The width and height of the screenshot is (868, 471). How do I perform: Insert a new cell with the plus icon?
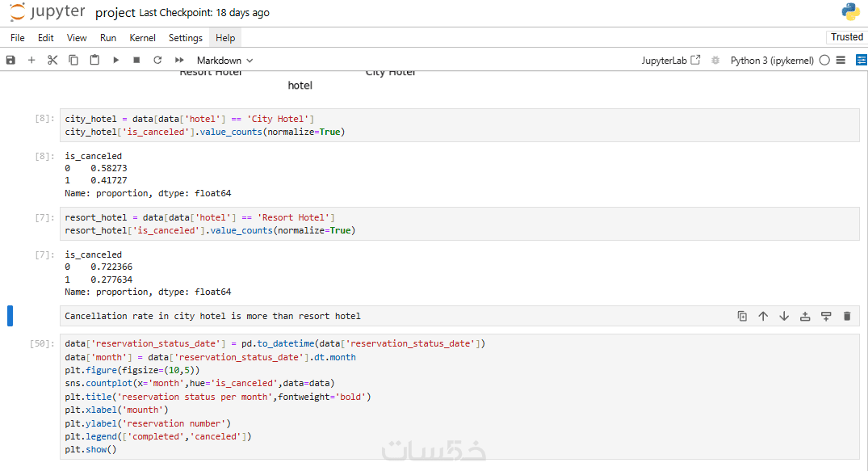31,60
